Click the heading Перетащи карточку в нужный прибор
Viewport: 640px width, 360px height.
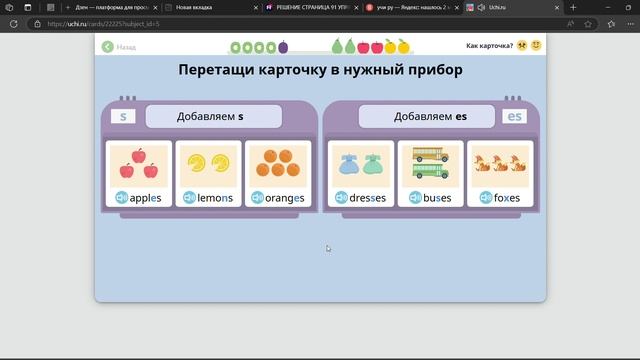tap(320, 69)
